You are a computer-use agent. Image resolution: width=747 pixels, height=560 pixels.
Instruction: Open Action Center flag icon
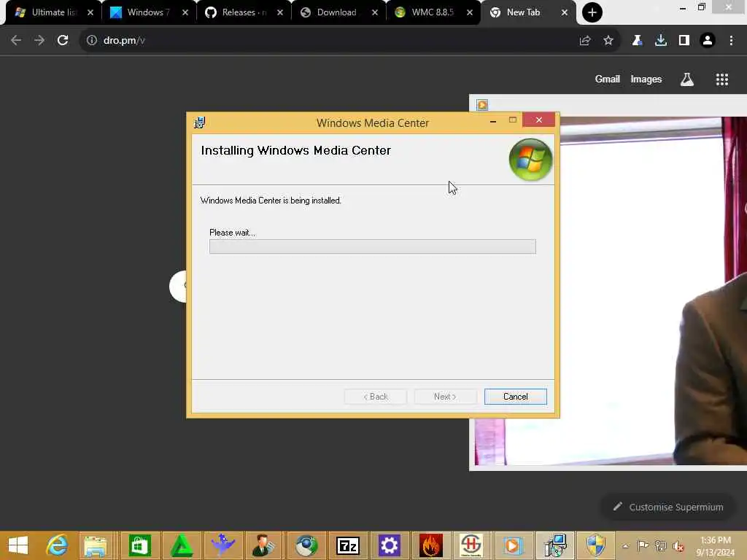643,545
